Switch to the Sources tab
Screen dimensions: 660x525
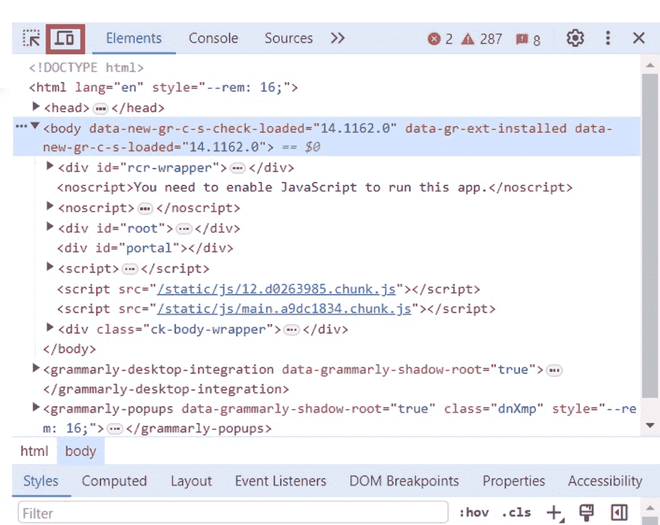coord(288,38)
